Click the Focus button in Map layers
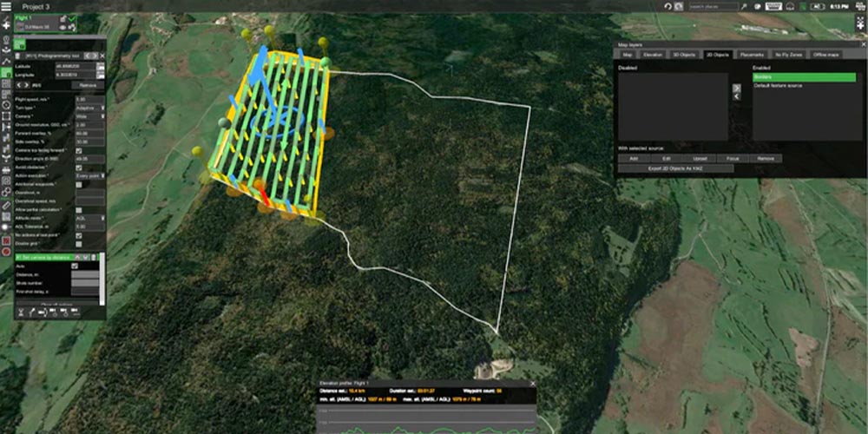Image resolution: width=868 pixels, height=434 pixels. coord(733,159)
